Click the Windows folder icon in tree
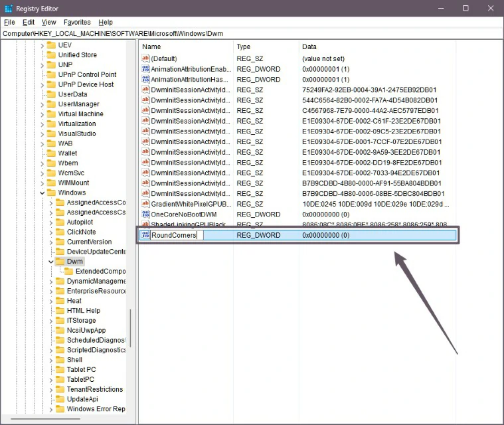 pyautogui.click(x=51, y=193)
